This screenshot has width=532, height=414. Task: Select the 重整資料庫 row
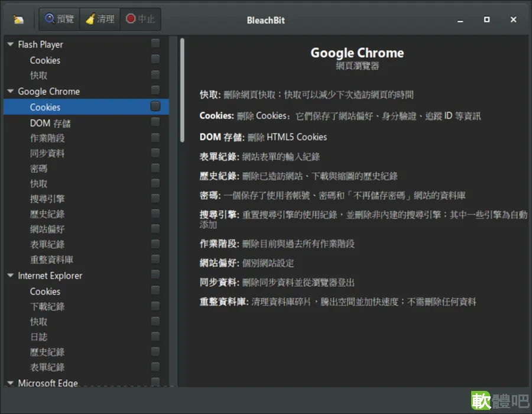86,260
